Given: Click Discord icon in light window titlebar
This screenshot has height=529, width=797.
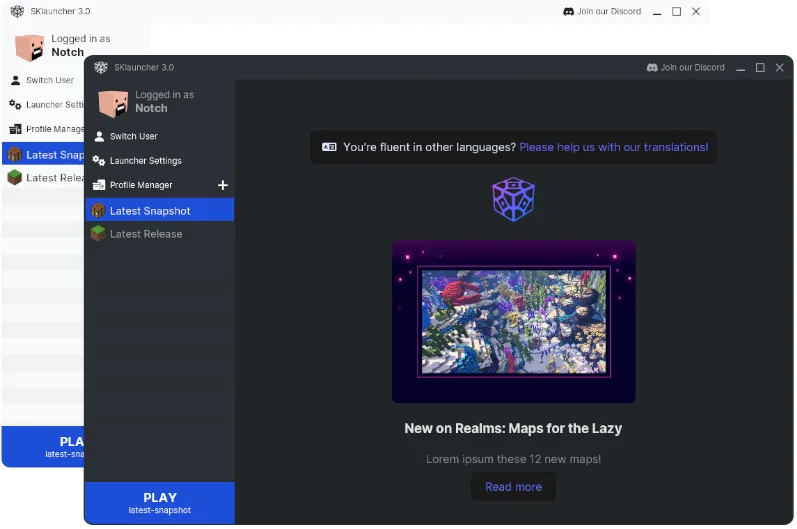Looking at the screenshot, I should pyautogui.click(x=568, y=11).
